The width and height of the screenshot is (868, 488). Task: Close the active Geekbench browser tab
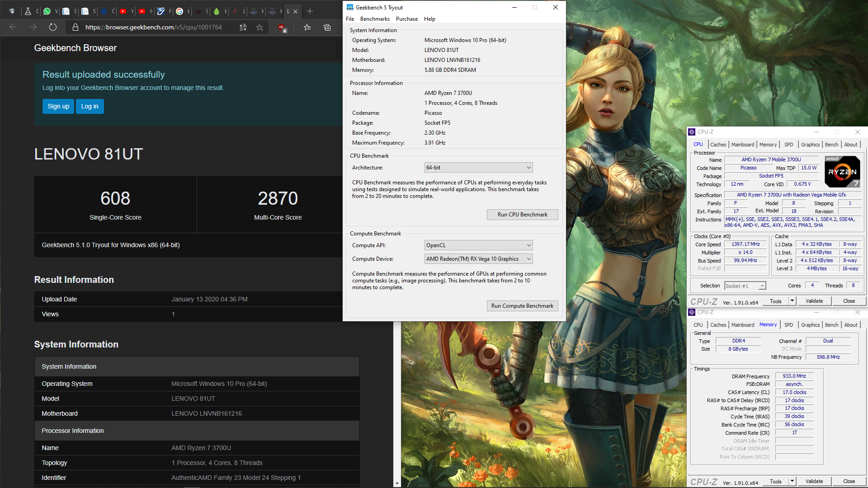point(295,11)
